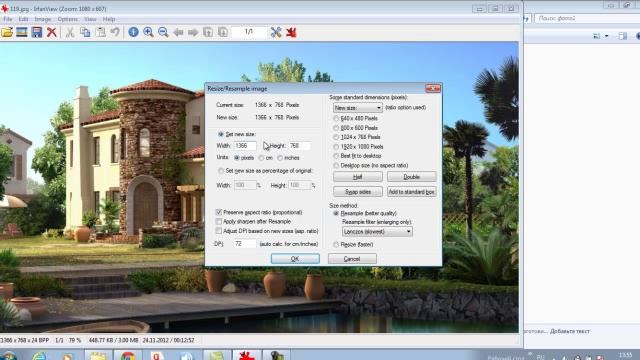Viewport: 640px width, 360px height.
Task: Click the Zoom In magnifier icon
Action: point(148,32)
